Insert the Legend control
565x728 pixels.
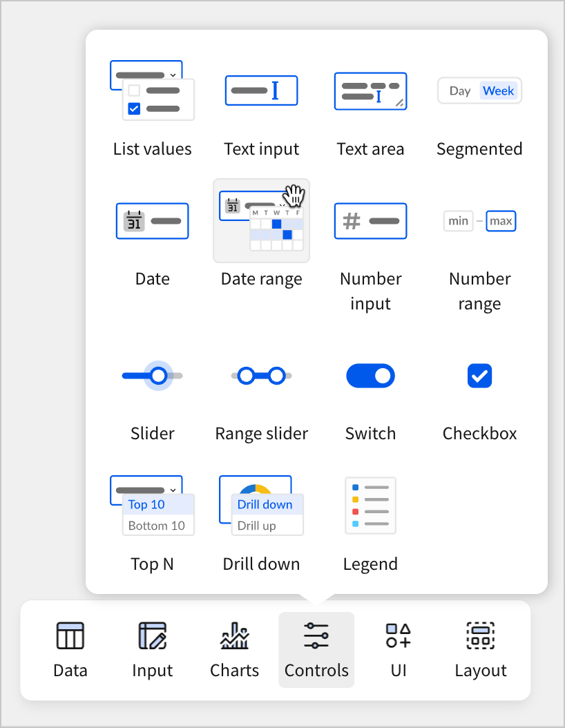coord(370,506)
